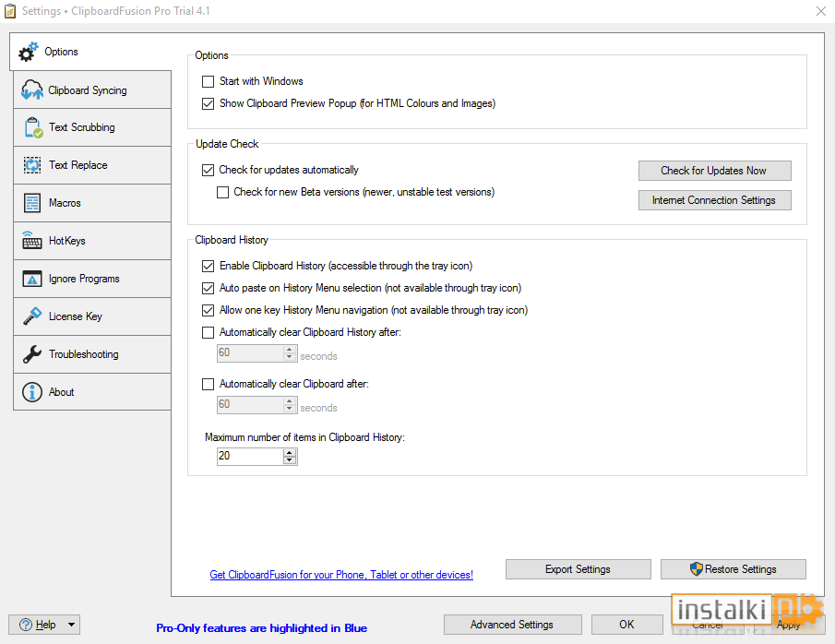Click the HotKeys keyboard icon
Image resolution: width=835 pixels, height=644 pixels.
tap(32, 241)
